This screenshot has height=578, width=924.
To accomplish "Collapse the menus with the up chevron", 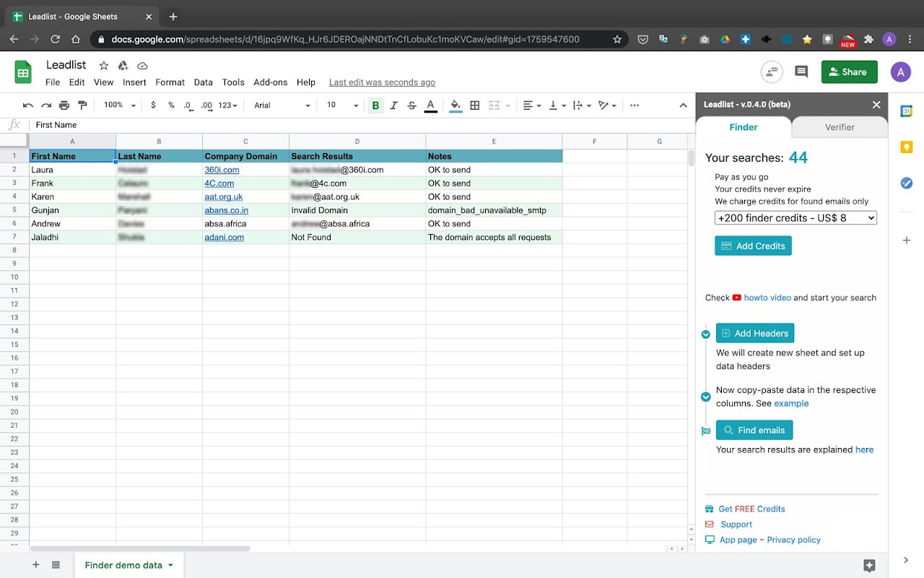I will (x=683, y=105).
